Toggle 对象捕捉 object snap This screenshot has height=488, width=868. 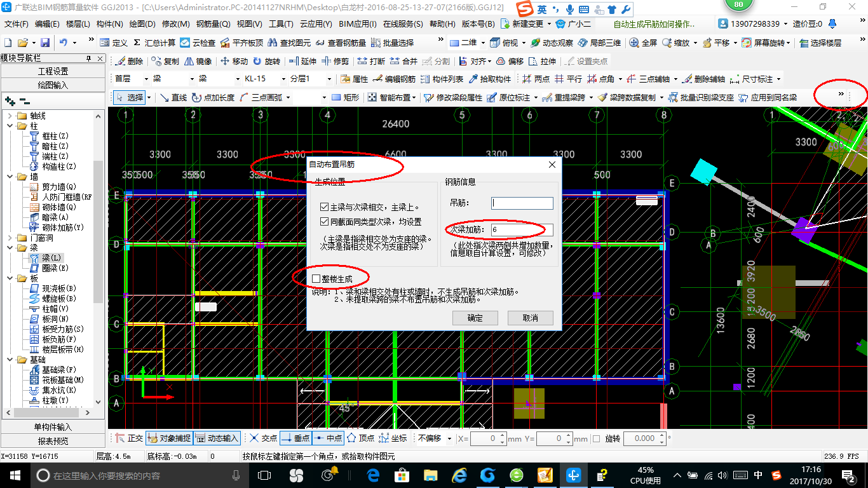169,438
